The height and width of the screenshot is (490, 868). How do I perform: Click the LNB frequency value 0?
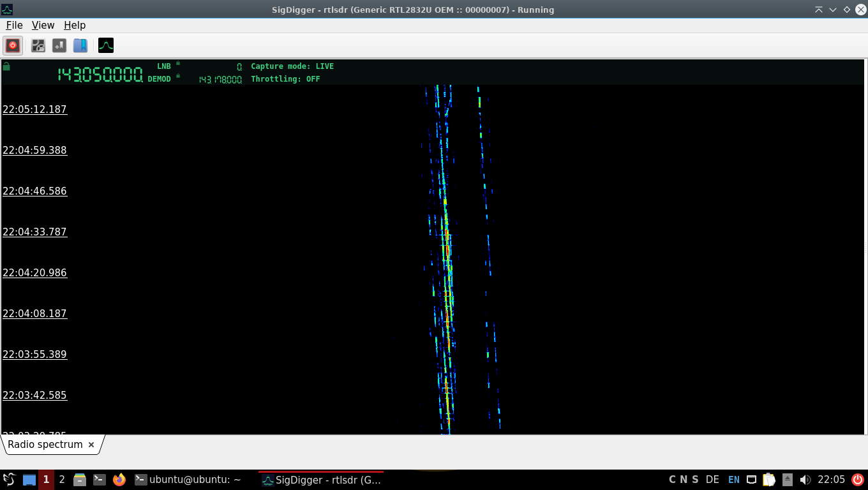point(239,66)
